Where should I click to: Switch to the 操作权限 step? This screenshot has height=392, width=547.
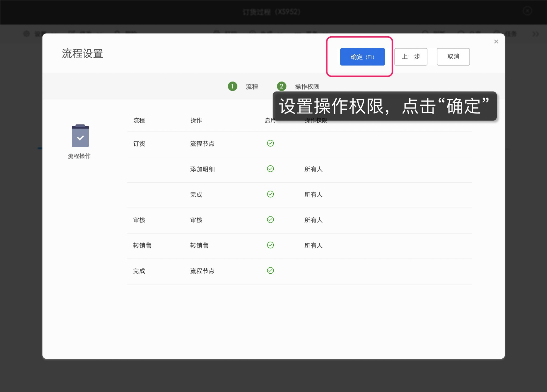tap(306, 86)
